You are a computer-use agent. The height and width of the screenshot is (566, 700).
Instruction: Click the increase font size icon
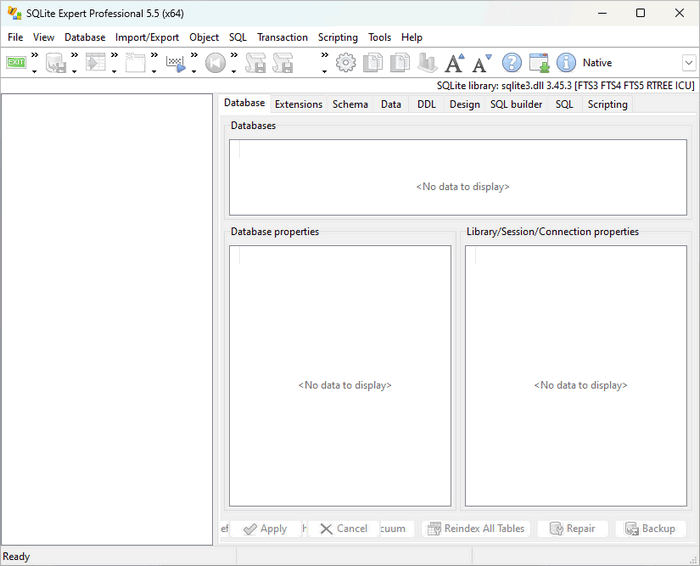[x=455, y=63]
